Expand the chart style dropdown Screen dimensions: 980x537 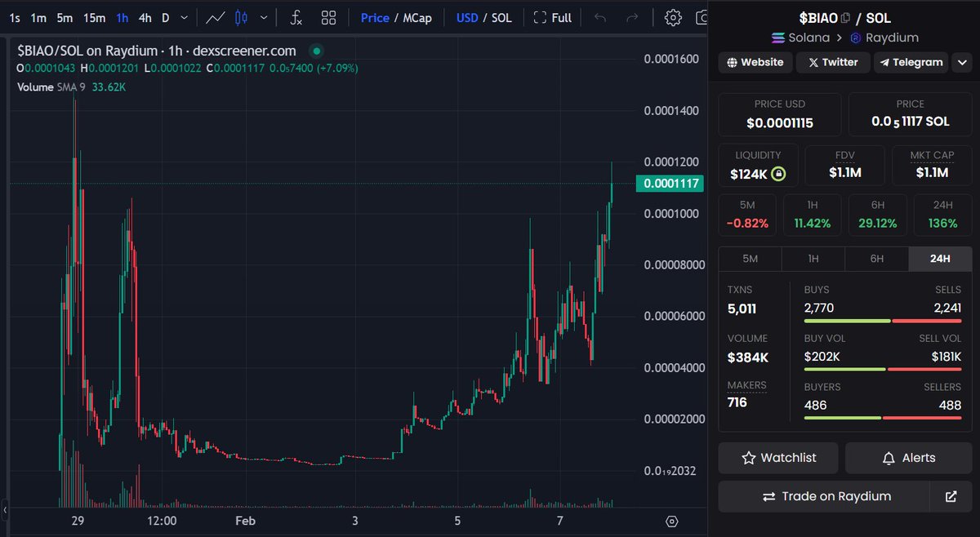(x=262, y=17)
